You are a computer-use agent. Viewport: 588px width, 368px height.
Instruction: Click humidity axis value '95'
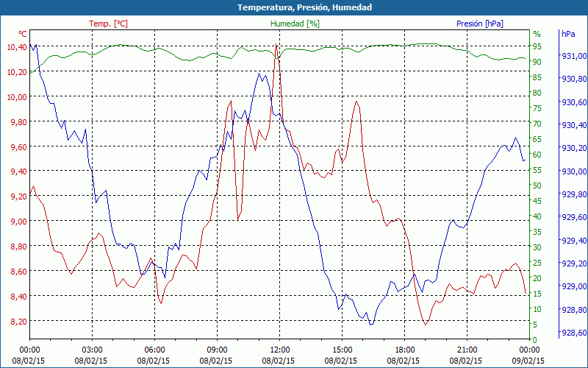(537, 46)
